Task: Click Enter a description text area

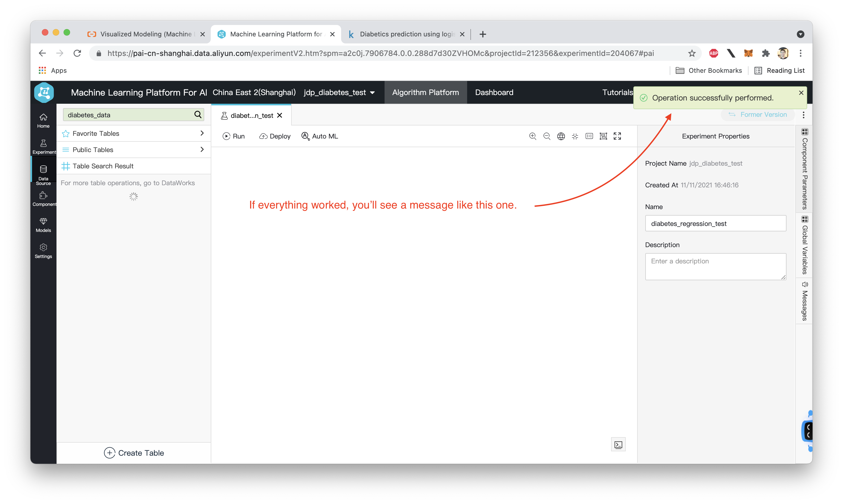Action: (x=715, y=266)
